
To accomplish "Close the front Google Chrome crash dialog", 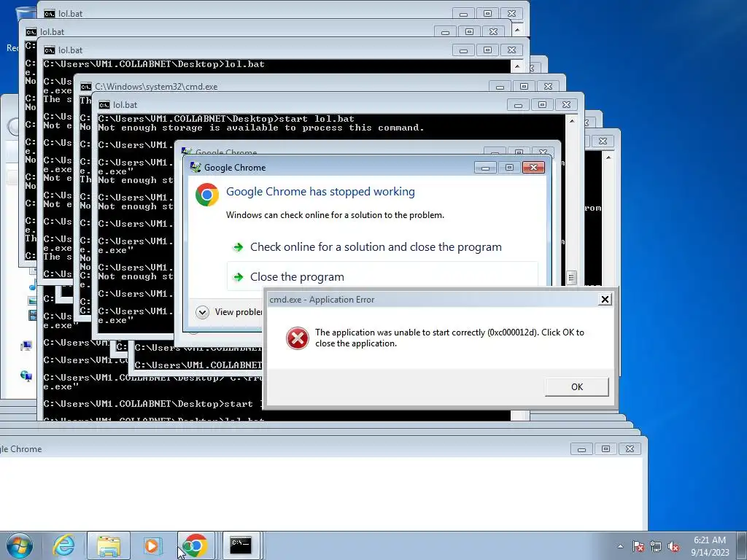I will coord(533,167).
